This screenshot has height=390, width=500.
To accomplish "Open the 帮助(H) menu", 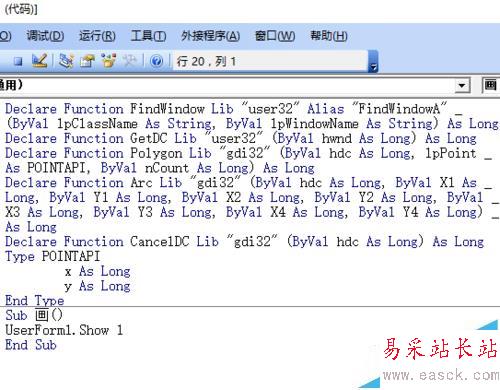I will pos(329,36).
